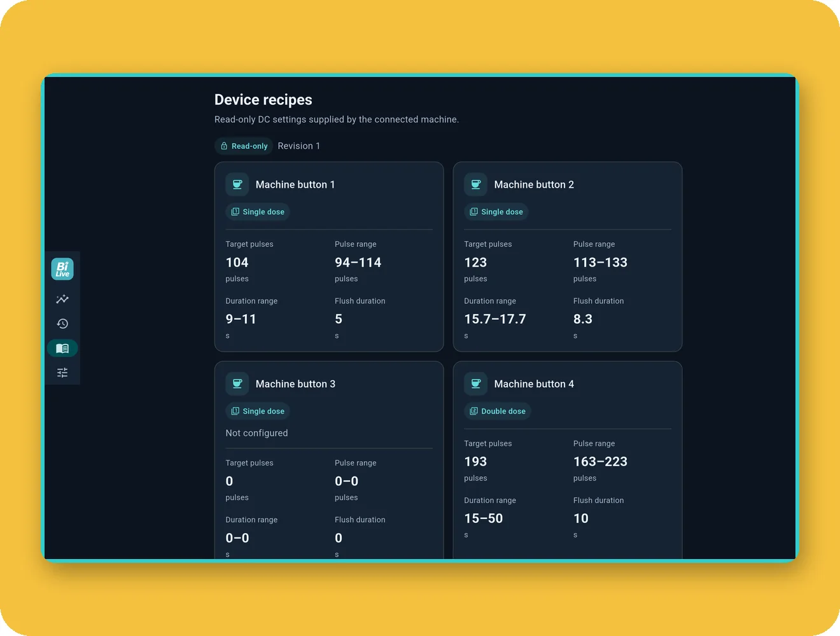
Task: Click the target pulses value 104
Action: [x=237, y=263]
